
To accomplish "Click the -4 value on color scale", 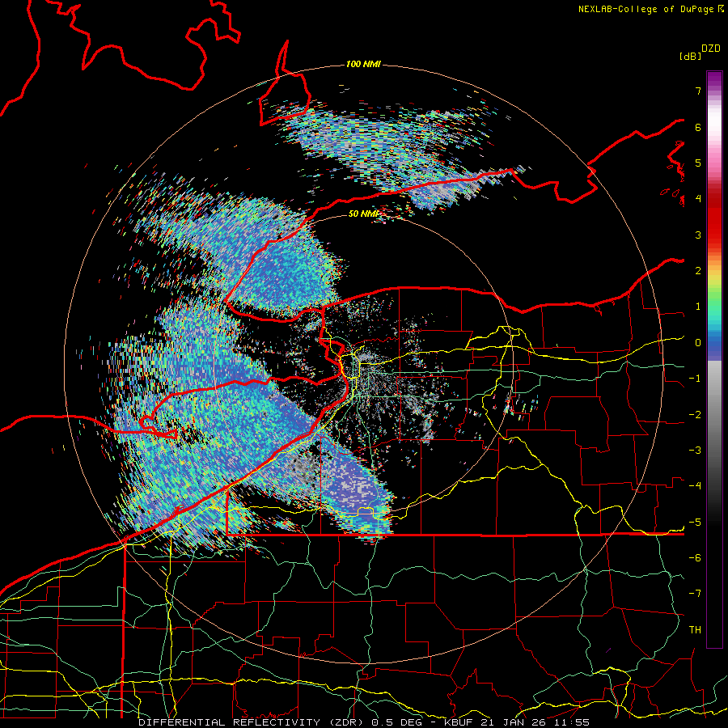I will coord(695,486).
